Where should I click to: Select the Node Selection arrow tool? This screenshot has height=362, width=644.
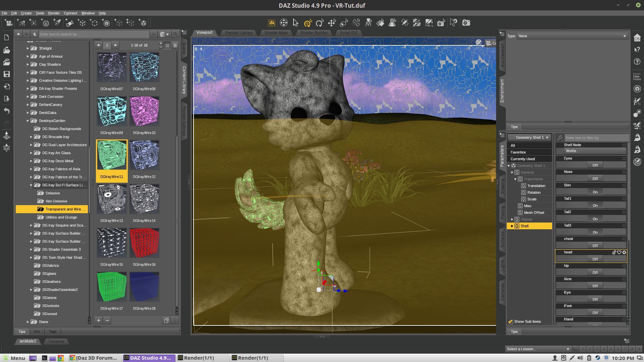point(296,23)
